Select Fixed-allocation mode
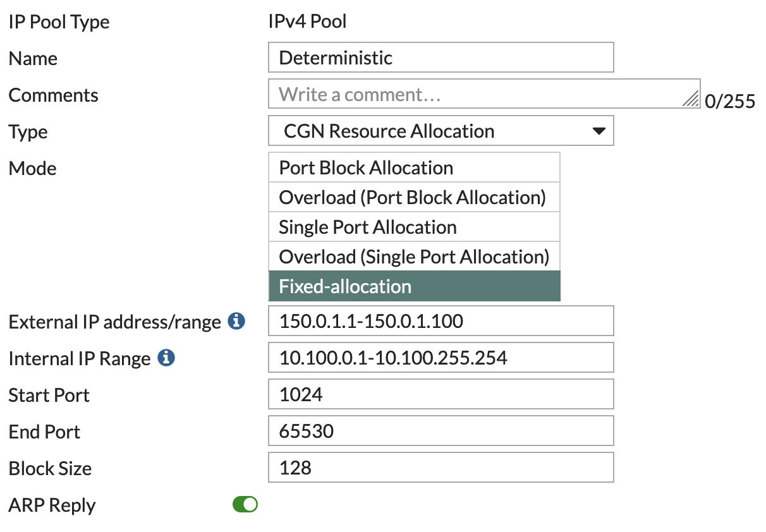 pos(414,286)
